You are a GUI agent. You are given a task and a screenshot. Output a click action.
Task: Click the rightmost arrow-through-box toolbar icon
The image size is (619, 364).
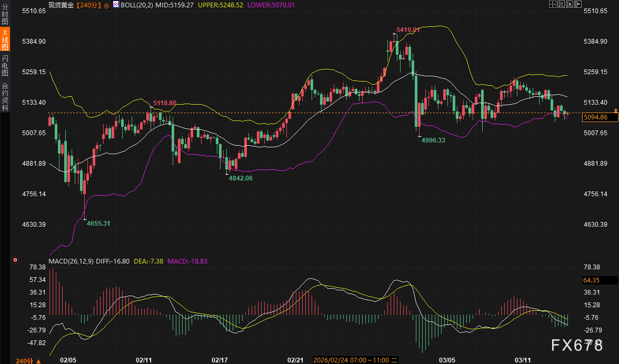pos(577,4)
